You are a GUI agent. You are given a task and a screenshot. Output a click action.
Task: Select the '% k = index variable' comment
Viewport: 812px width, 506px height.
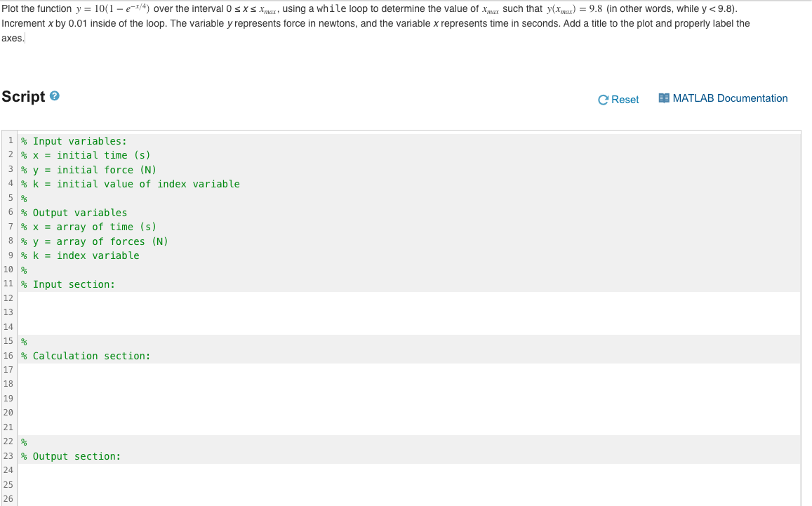coord(80,255)
